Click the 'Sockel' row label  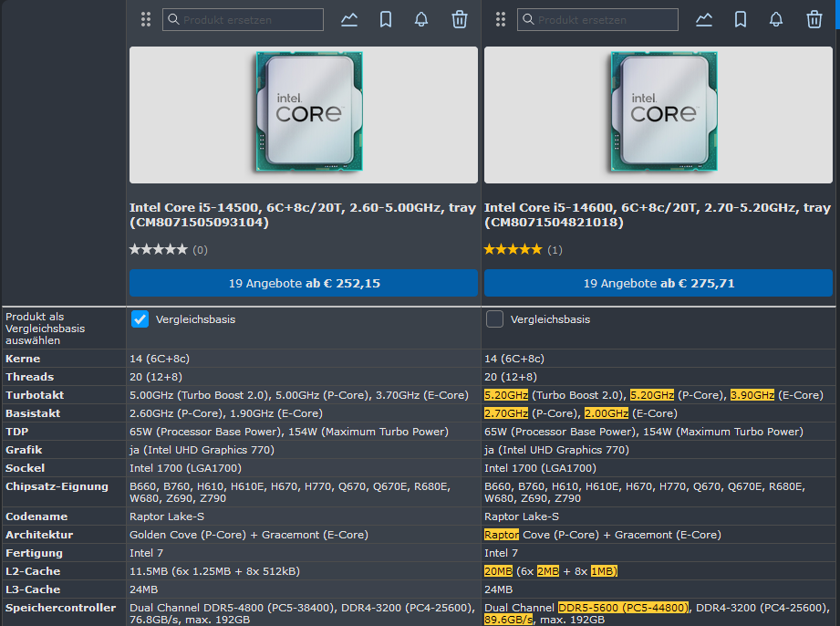coord(26,468)
